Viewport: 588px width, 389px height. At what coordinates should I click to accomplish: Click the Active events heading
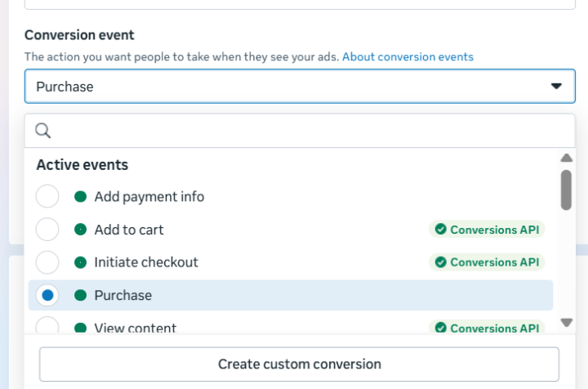pyautogui.click(x=82, y=165)
